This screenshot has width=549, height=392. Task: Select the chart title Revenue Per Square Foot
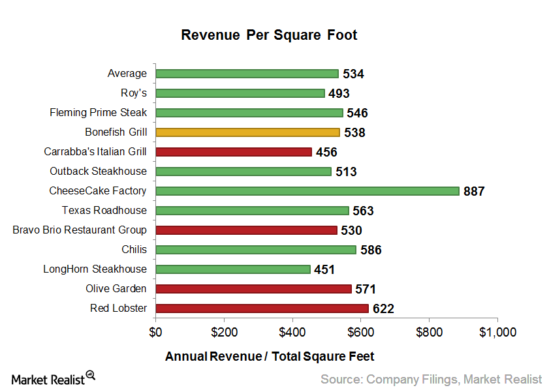(269, 35)
